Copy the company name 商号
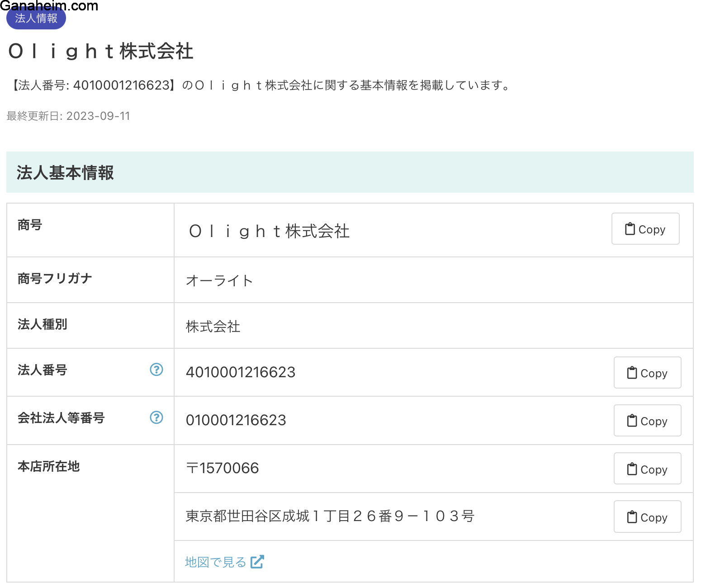This screenshot has width=701, height=588. (x=645, y=229)
